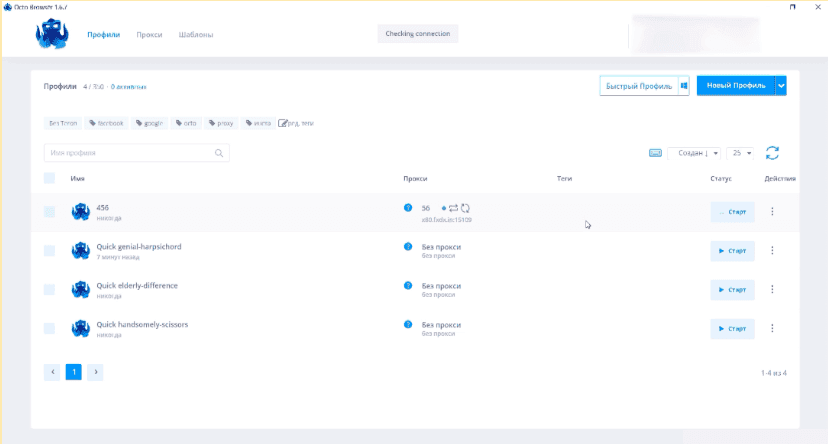
Task: Open the Создан sort order dropdown
Action: (x=693, y=153)
